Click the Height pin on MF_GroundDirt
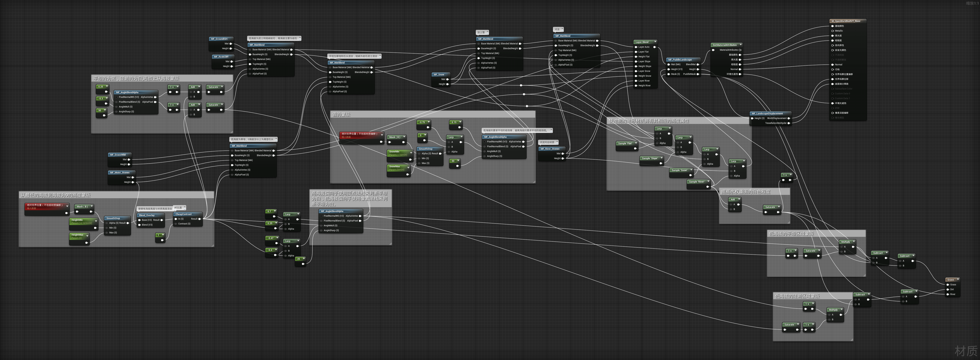This screenshot has width=980, height=360. pos(231,48)
